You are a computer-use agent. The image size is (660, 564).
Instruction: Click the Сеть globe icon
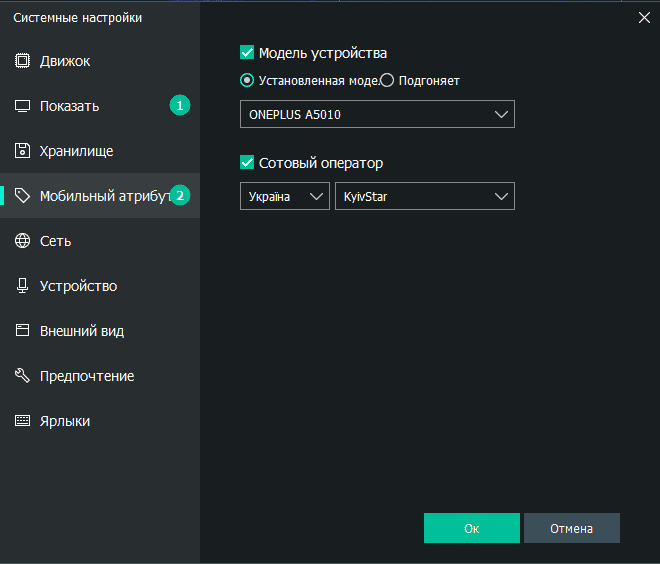click(x=22, y=241)
